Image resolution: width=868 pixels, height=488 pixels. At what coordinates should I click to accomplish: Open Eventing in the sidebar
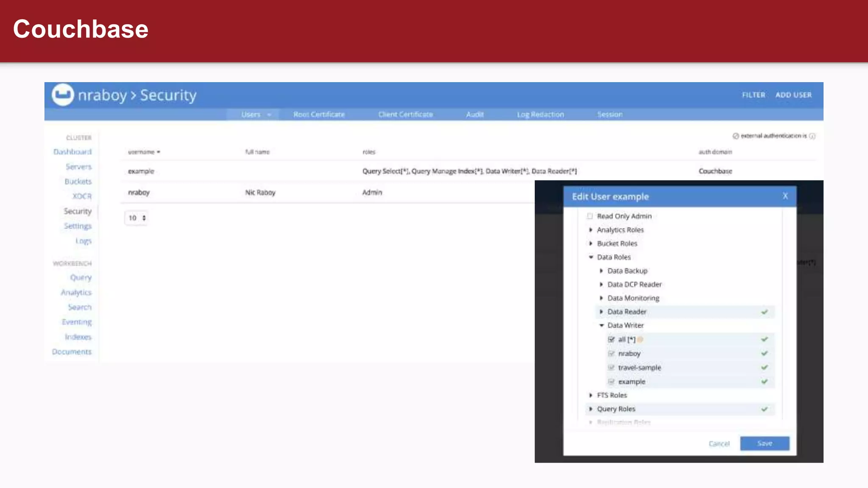[77, 322]
